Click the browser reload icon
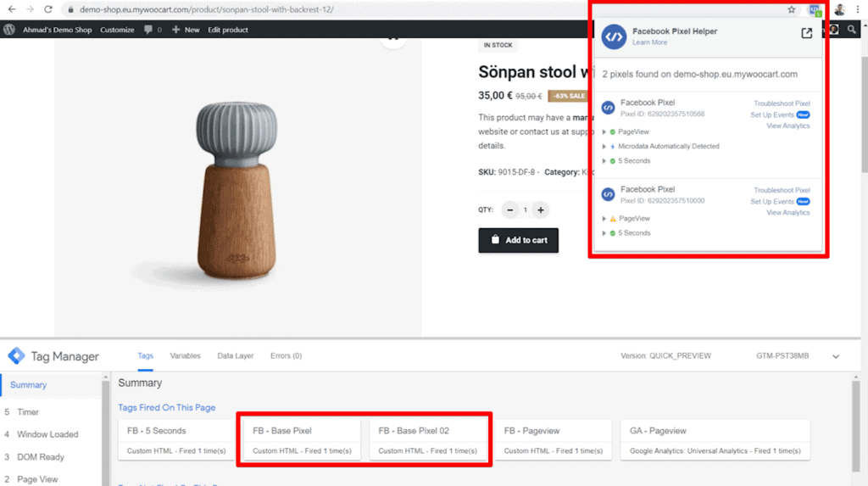Viewport: 868px width, 486px height. pyautogui.click(x=48, y=9)
